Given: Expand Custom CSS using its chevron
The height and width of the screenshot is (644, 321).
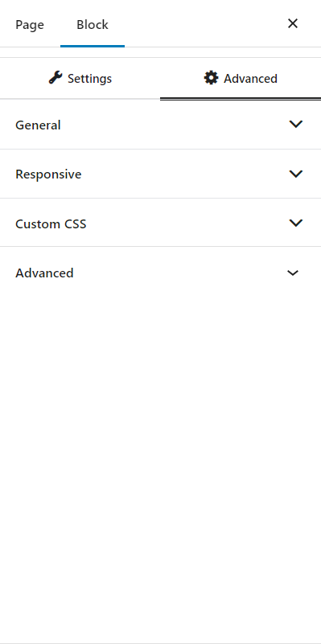Looking at the screenshot, I should click(296, 223).
